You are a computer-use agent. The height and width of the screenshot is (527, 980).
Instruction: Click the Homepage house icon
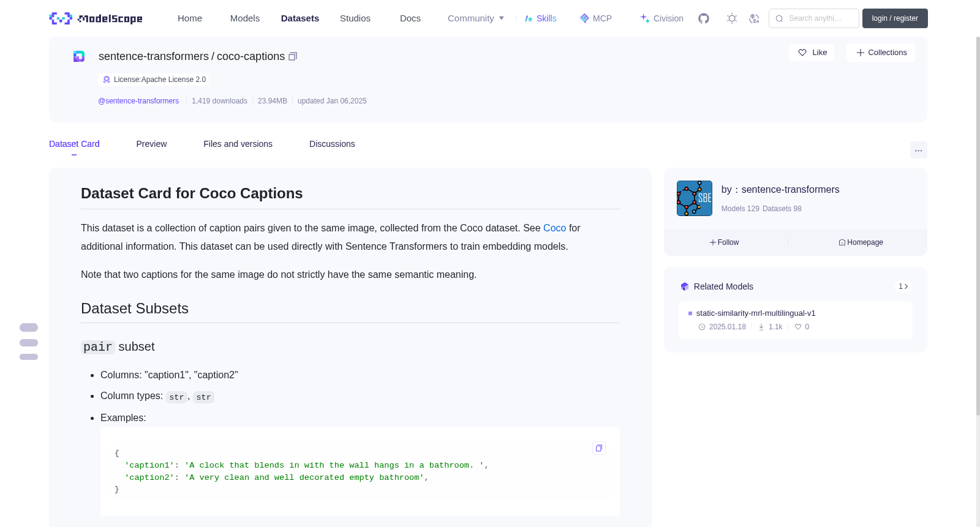click(x=842, y=242)
